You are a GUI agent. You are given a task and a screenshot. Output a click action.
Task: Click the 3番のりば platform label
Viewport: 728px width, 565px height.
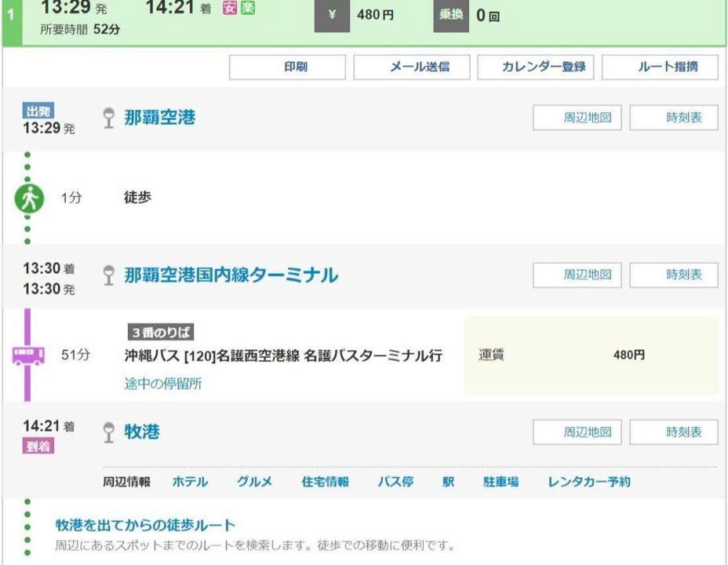tap(161, 333)
